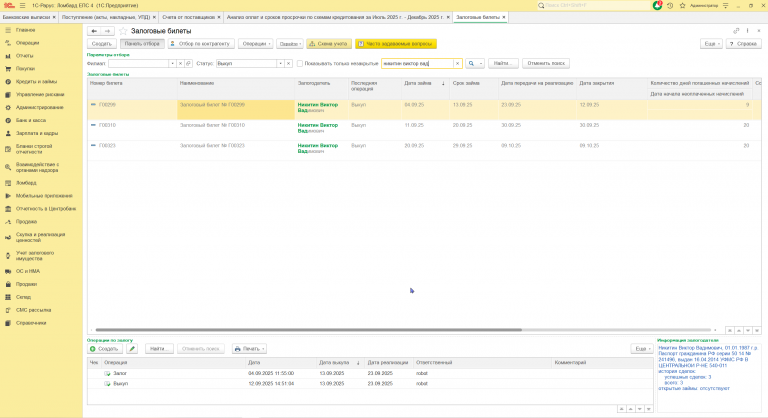
Task: Click the pencil edit icon in the operations panel
Action: tap(132, 349)
